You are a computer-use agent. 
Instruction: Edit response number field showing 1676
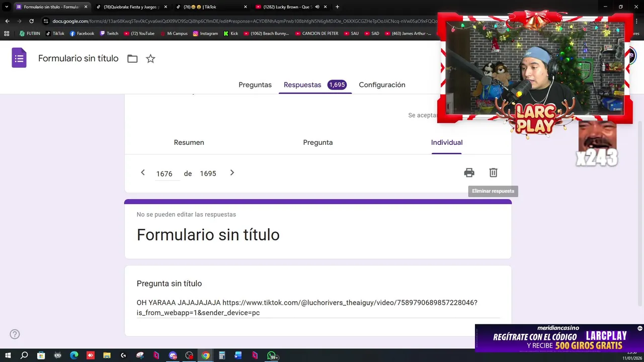(167, 173)
